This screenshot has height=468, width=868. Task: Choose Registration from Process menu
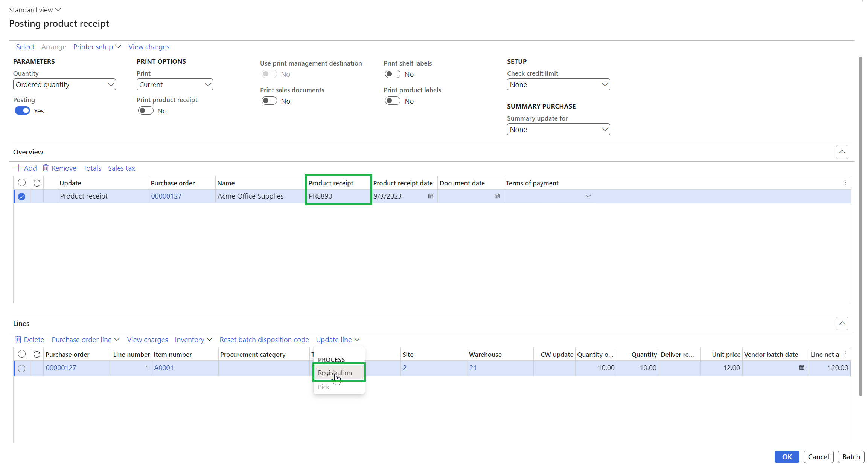(339, 372)
